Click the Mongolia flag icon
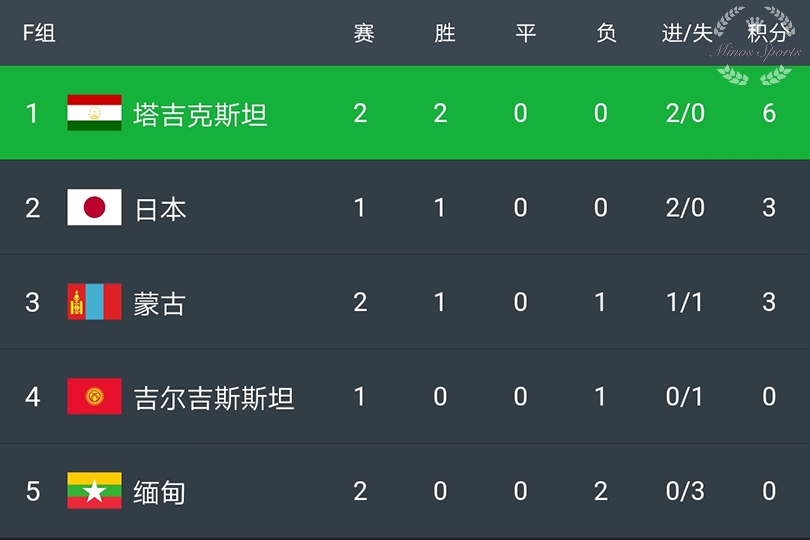 [94, 302]
